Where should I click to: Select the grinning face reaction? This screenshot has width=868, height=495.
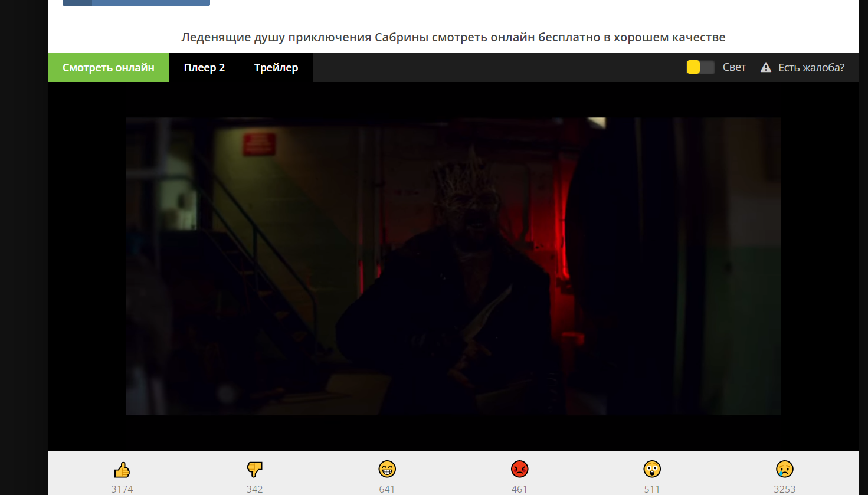coord(387,469)
